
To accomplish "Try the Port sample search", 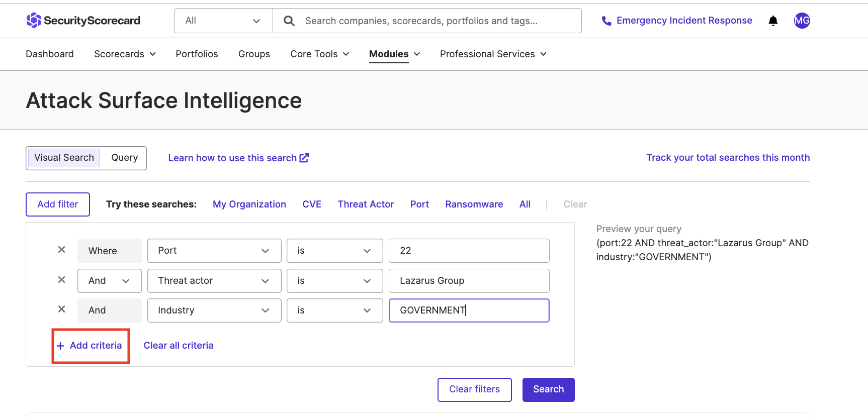I will (419, 204).
